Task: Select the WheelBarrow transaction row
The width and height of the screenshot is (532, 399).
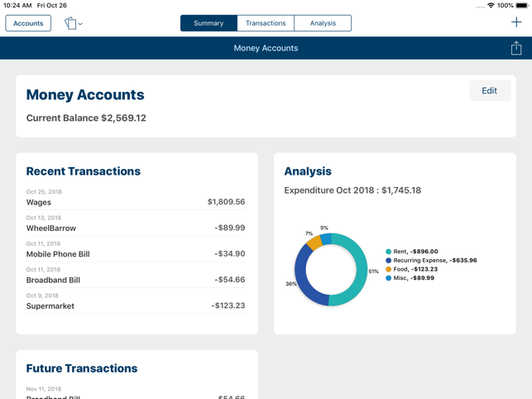Action: (136, 224)
